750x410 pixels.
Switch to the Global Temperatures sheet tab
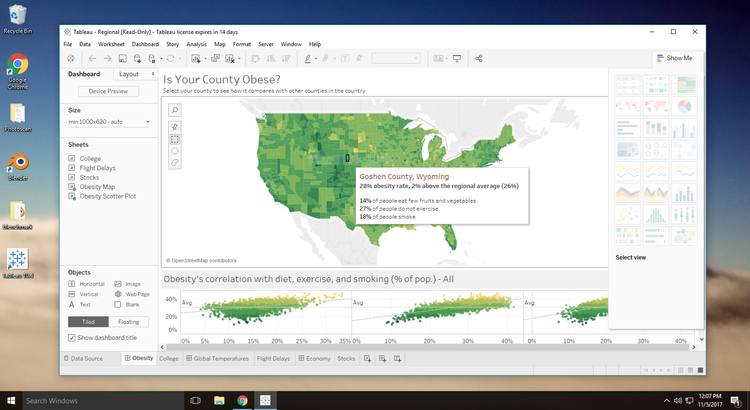tap(217, 358)
